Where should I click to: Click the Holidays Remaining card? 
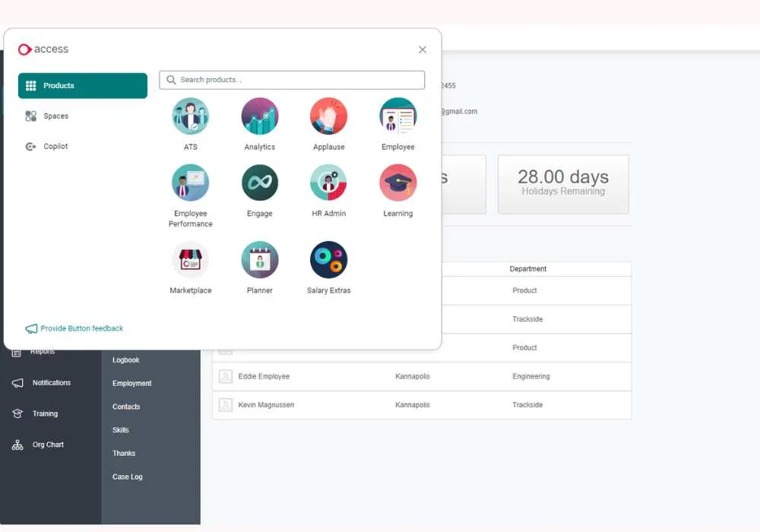[x=563, y=184]
